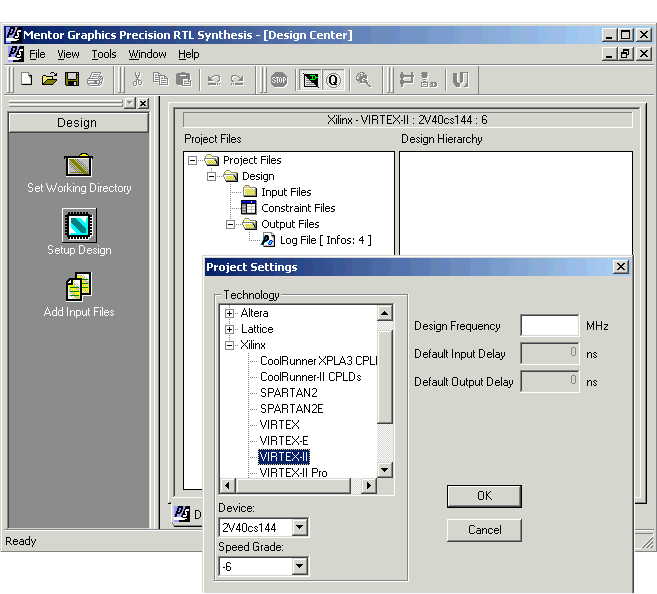
Task: Open the File menu
Action: [37, 54]
